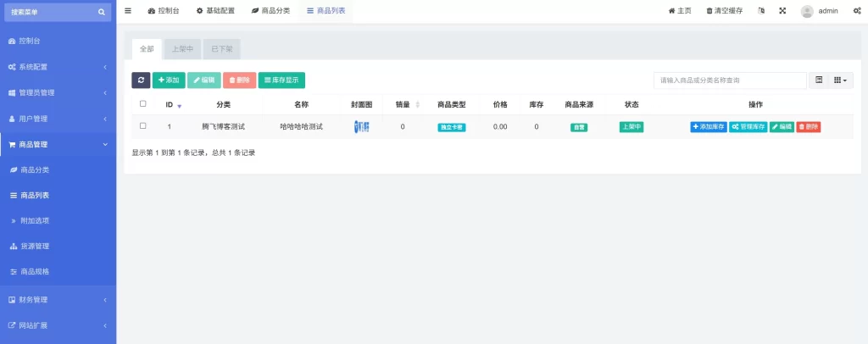The width and height of the screenshot is (868, 344).
Task: Check the row checkbox for ID 1
Action: pos(142,126)
